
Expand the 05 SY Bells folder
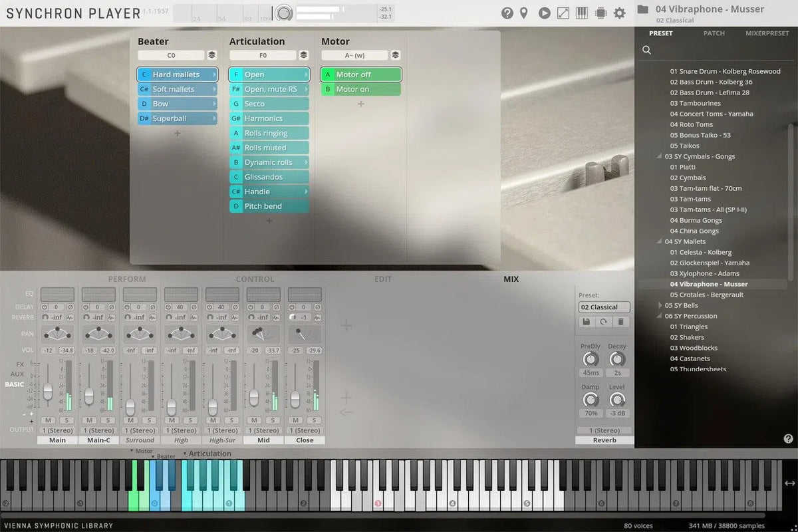pos(660,305)
